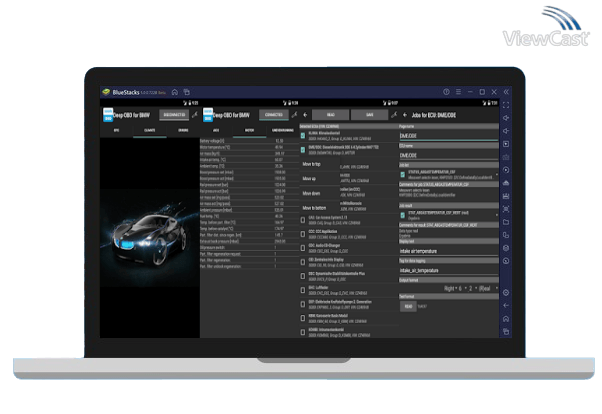Viewport: 602px width, 414px height.
Task: Open the media folder sidebar icon
Action: pyautogui.click(x=506, y=222)
